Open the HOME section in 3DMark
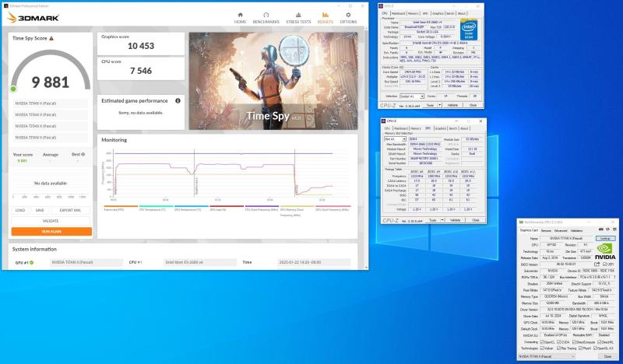This screenshot has width=623, height=364. click(240, 18)
